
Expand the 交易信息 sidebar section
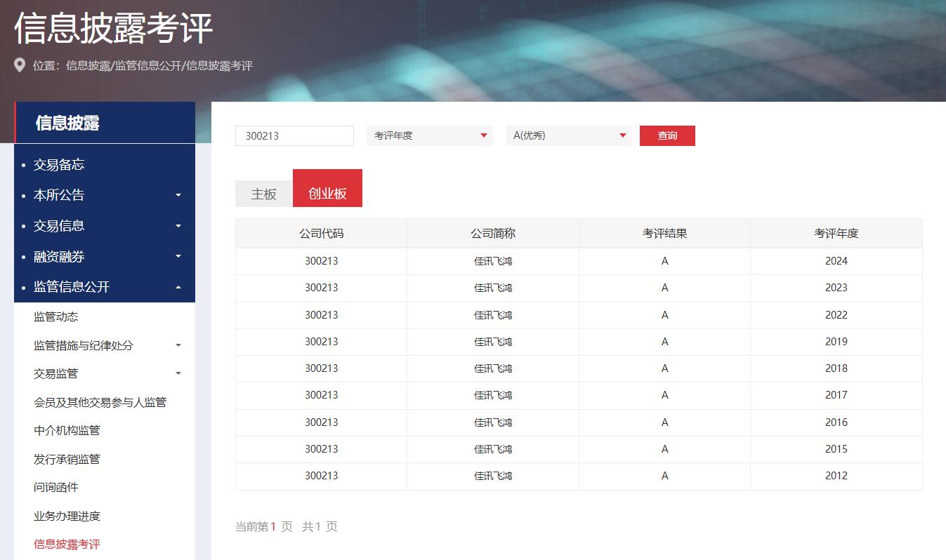click(x=178, y=226)
